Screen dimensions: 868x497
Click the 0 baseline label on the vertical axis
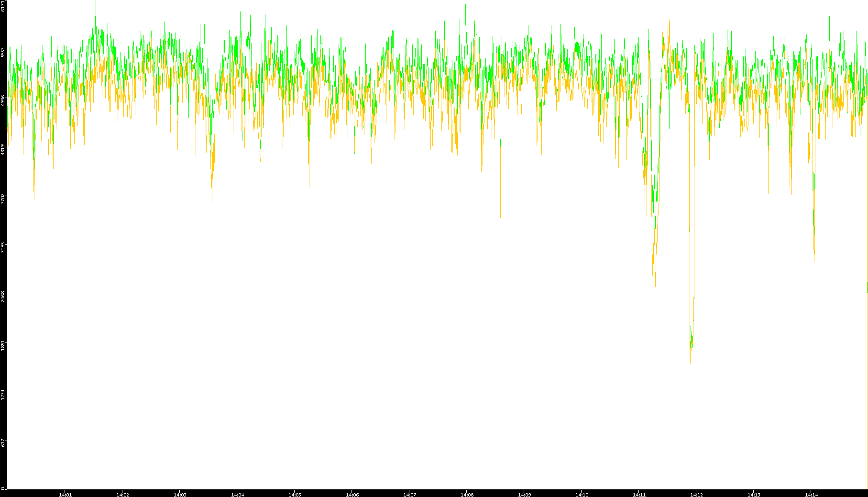[3, 488]
